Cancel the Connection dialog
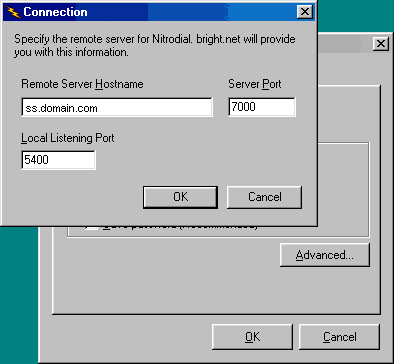Viewport: 394px width, 364px height. (x=264, y=197)
